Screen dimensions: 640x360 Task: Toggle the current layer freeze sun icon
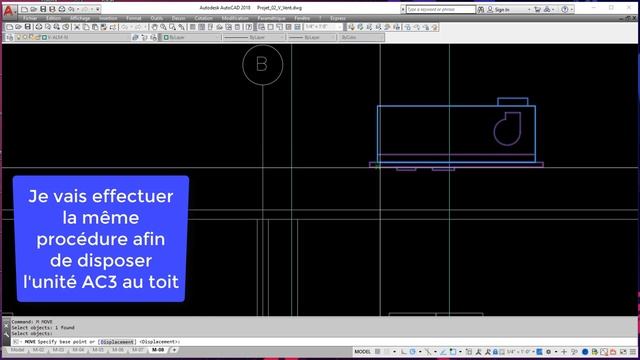coord(24,38)
